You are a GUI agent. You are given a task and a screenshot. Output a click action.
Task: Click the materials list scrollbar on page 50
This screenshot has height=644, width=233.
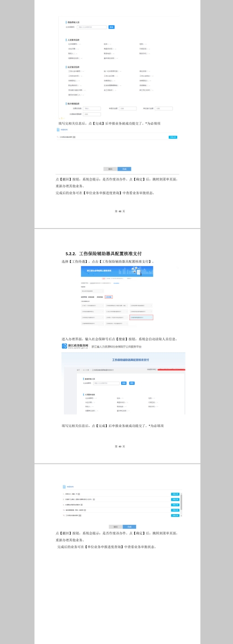coord(181,505)
